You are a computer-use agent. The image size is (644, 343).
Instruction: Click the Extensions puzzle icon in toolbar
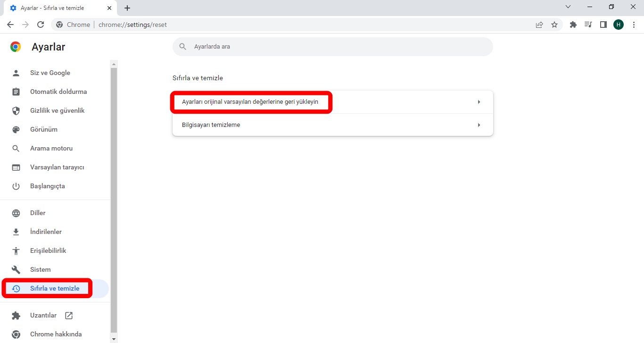click(x=573, y=25)
